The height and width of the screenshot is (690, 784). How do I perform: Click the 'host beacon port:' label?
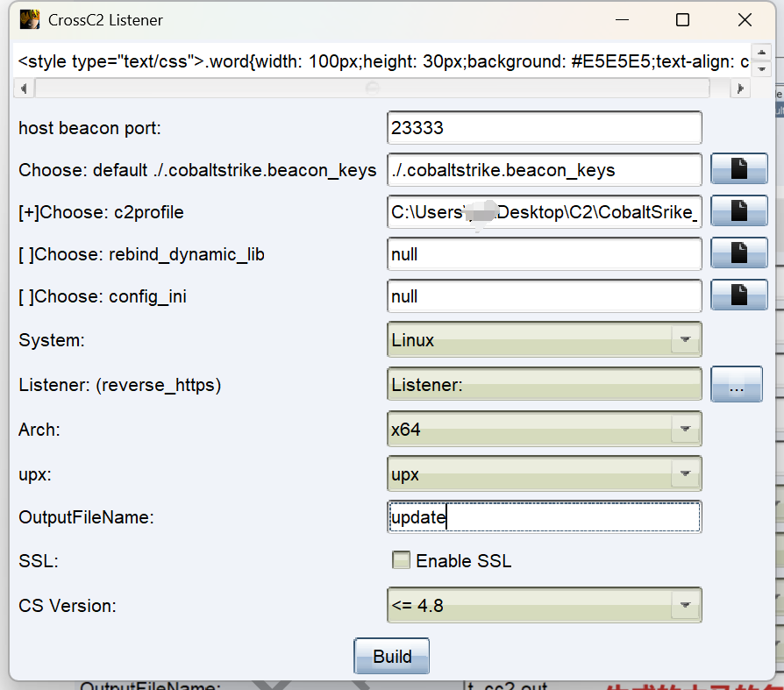pos(90,128)
